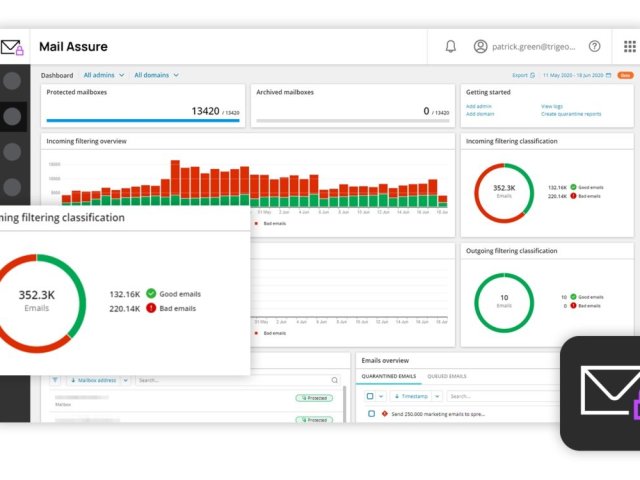Click the Export button
640x480 pixels.
[x=523, y=75]
